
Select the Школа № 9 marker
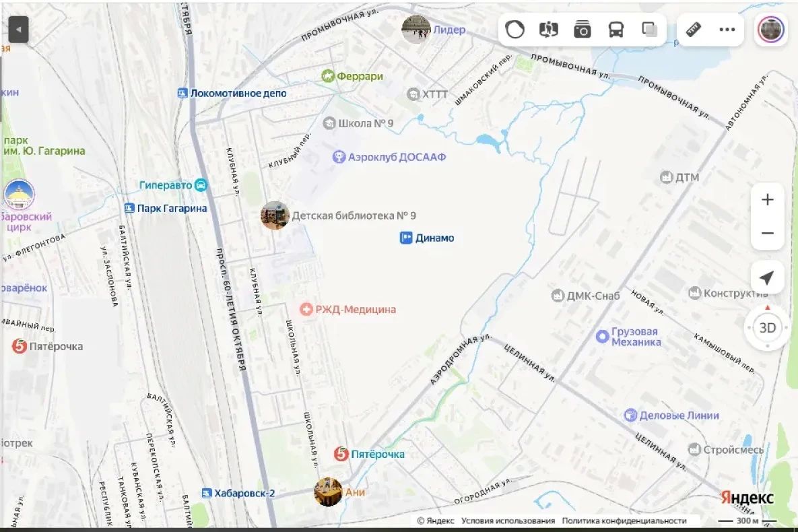(329, 123)
